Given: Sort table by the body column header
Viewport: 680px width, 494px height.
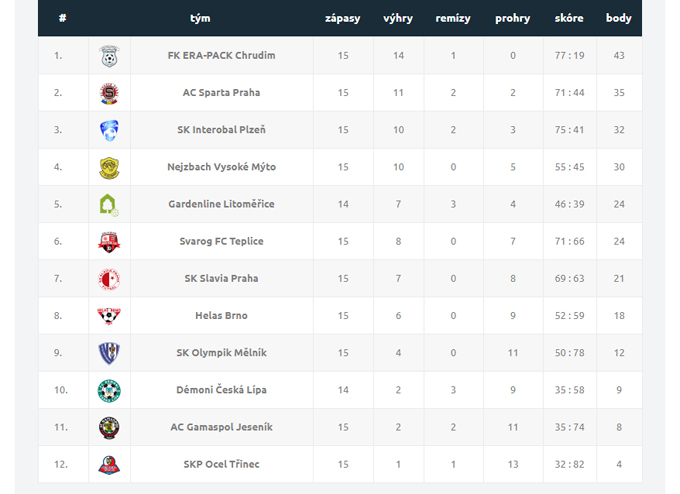Looking at the screenshot, I should coord(619,18).
